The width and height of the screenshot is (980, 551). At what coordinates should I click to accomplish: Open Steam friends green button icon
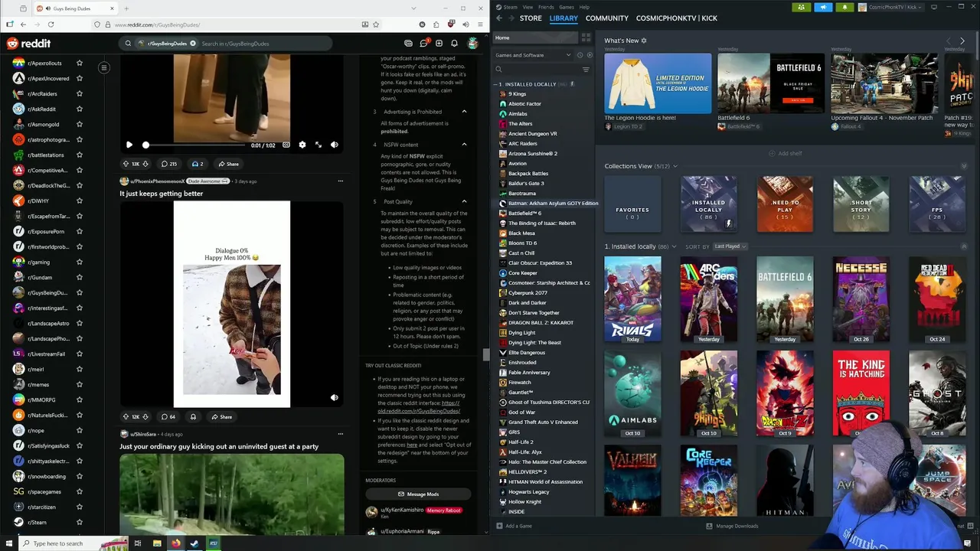point(802,7)
